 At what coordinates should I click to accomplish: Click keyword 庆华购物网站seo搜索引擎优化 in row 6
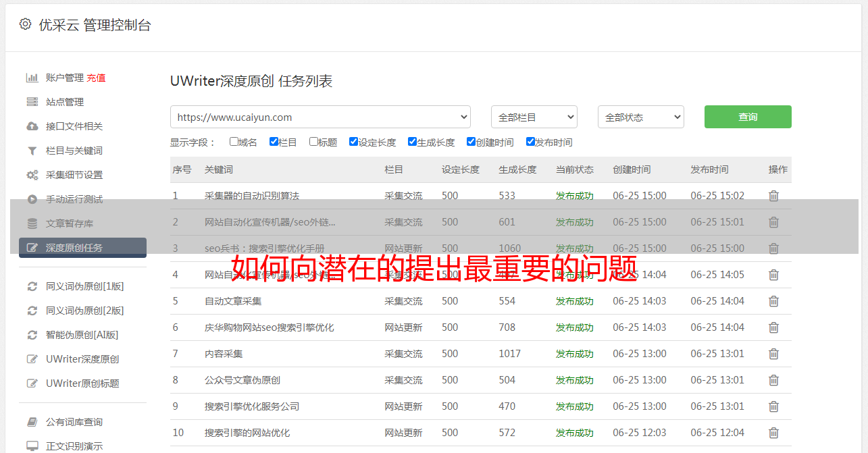pos(269,327)
